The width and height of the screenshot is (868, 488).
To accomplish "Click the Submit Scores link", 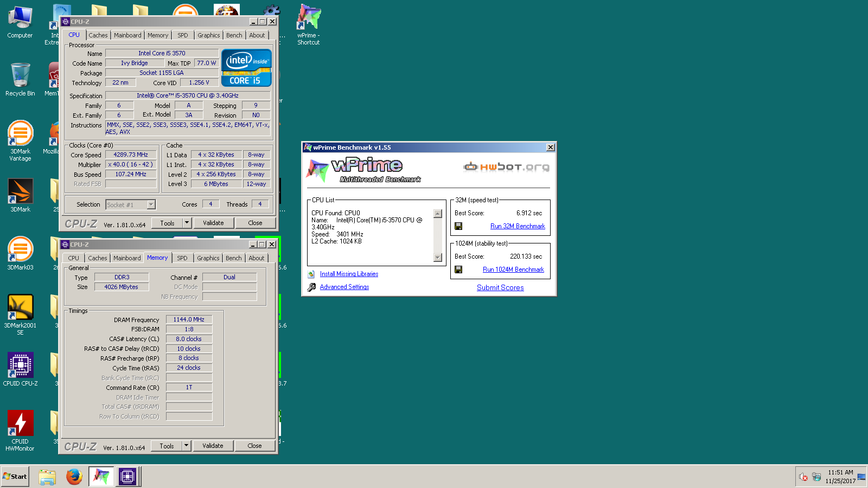I will click(500, 288).
